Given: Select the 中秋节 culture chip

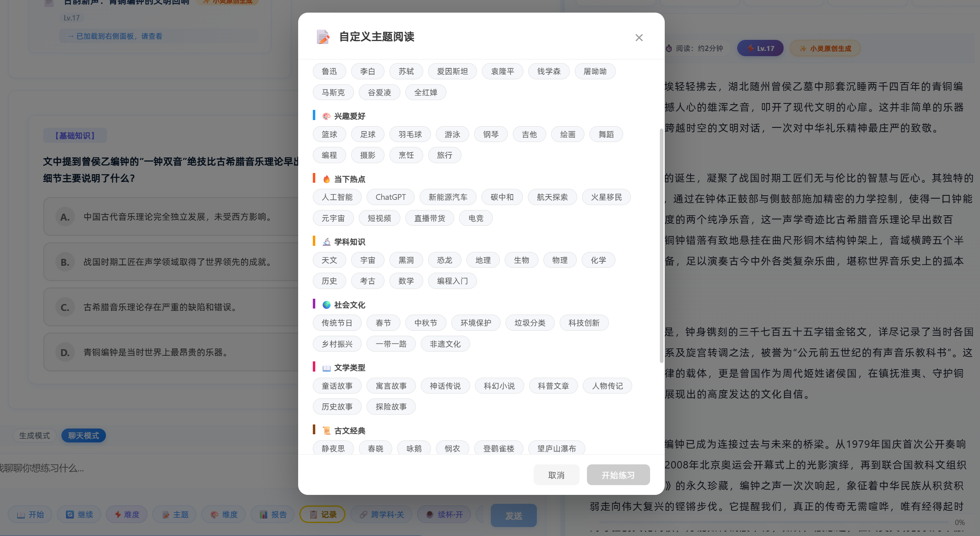Looking at the screenshot, I should coord(426,323).
